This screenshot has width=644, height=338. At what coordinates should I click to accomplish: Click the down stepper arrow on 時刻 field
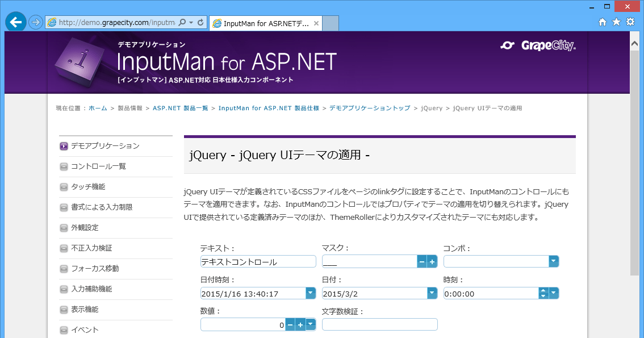[x=543, y=297]
